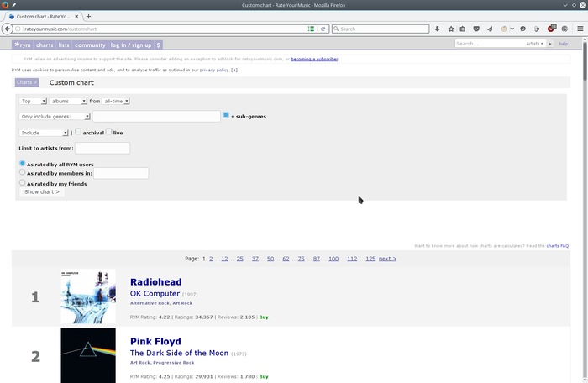
Task: Open the community navigation tab
Action: 90,45
